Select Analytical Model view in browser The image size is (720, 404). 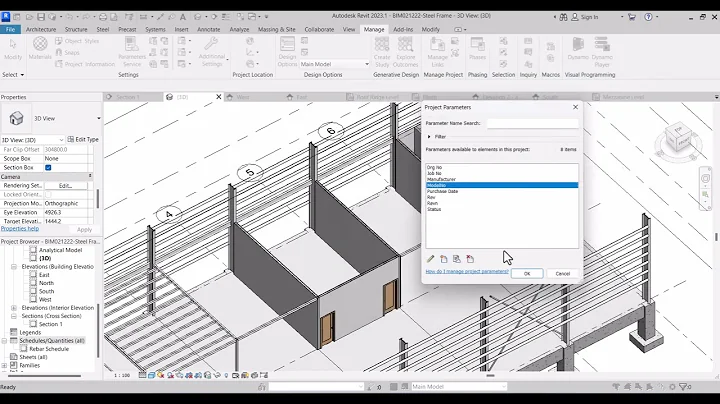click(60, 250)
